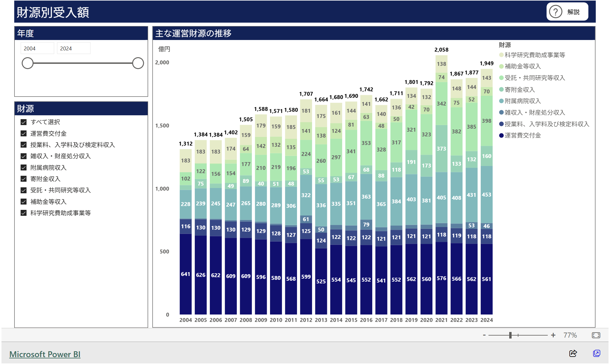610x364 pixels.
Task: Click the zoom in plus icon
Action: [553, 335]
